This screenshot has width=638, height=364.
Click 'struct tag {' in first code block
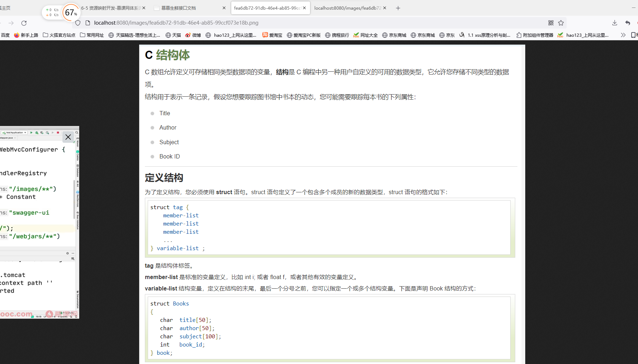coord(169,207)
